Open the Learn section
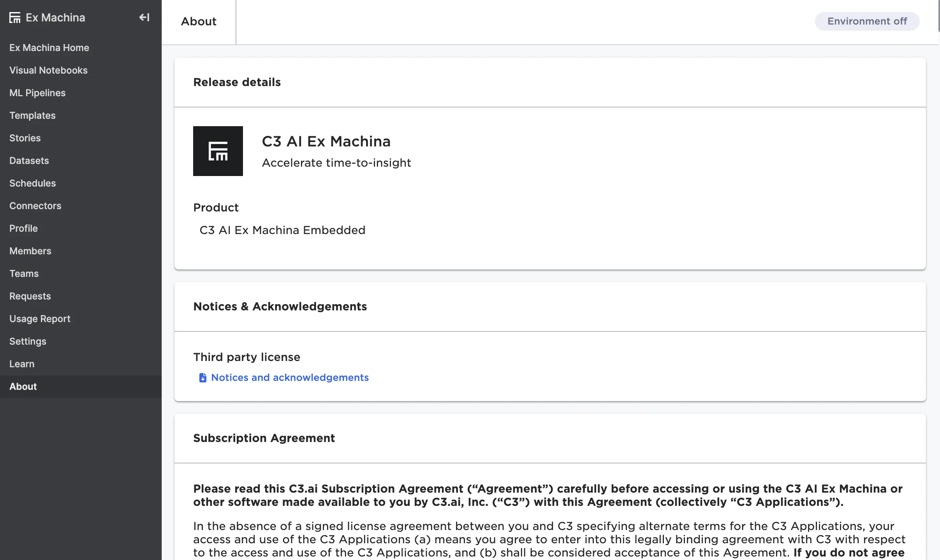Screen dimensions: 940x560 point(22,364)
